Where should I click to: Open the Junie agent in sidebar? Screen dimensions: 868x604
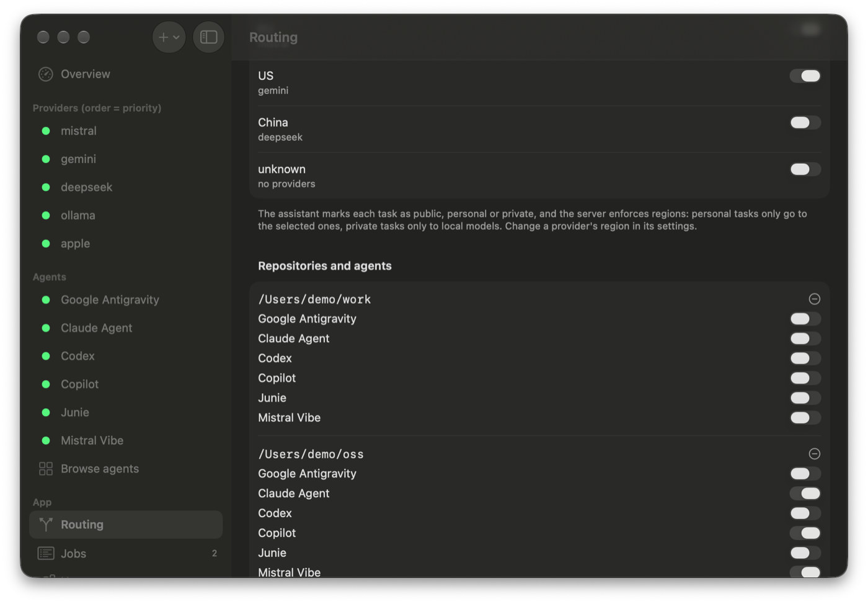pos(126,412)
